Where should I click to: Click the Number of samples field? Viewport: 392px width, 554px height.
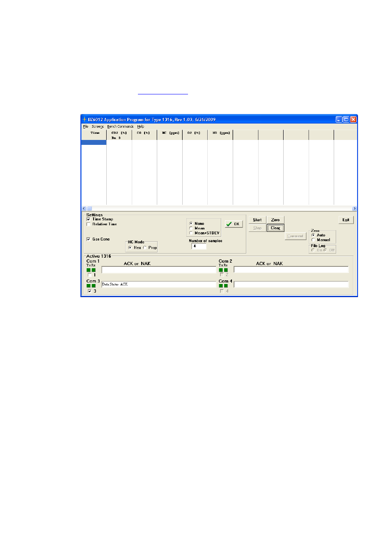(199, 246)
